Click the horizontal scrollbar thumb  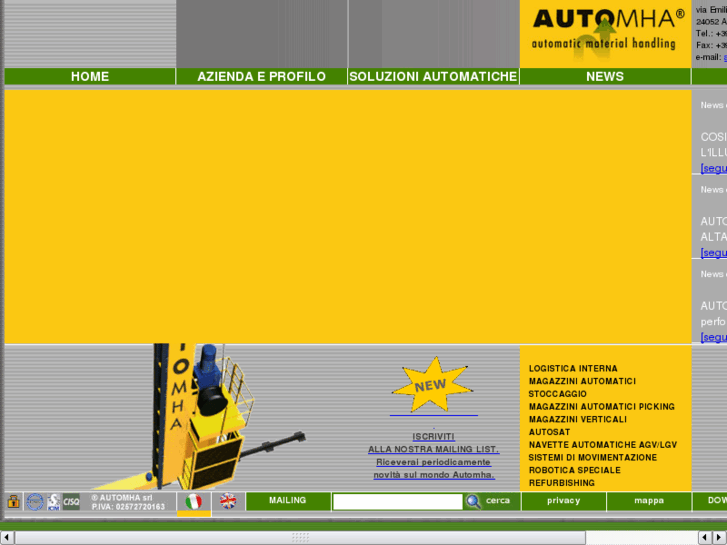pos(300,538)
